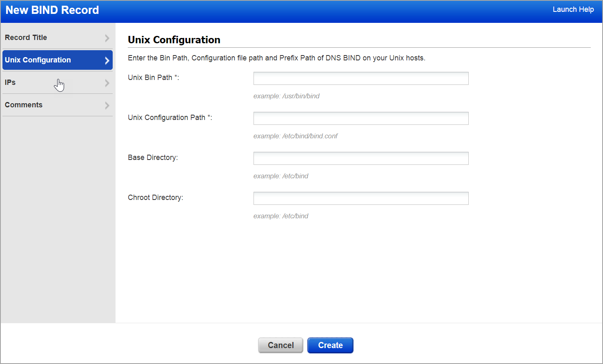Click the hint text under Chroot Directory
Image resolution: width=603 pixels, height=364 pixels.
pyautogui.click(x=281, y=216)
